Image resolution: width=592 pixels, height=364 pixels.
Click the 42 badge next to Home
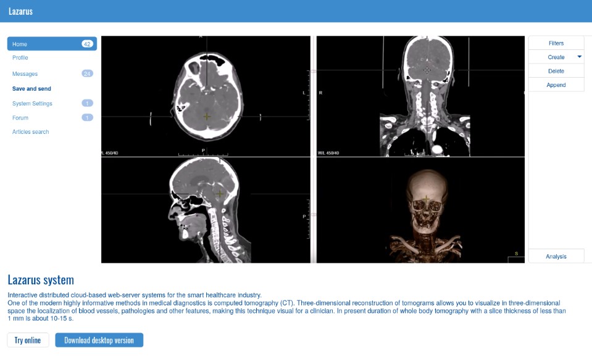tap(87, 44)
